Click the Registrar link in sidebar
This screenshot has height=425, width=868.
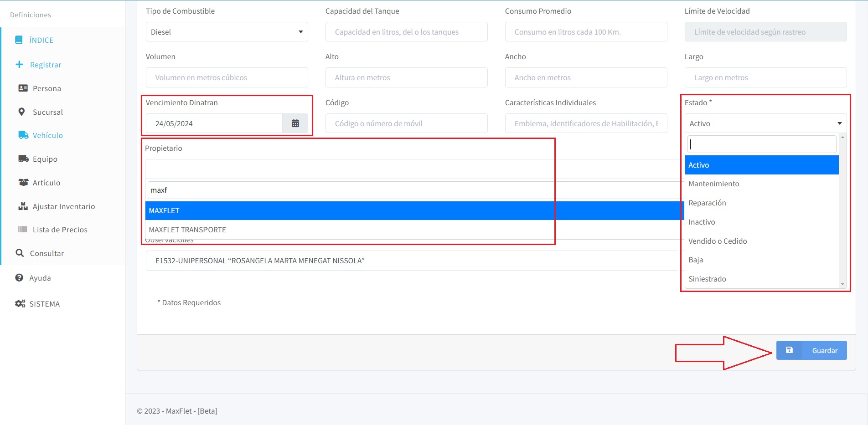point(45,65)
